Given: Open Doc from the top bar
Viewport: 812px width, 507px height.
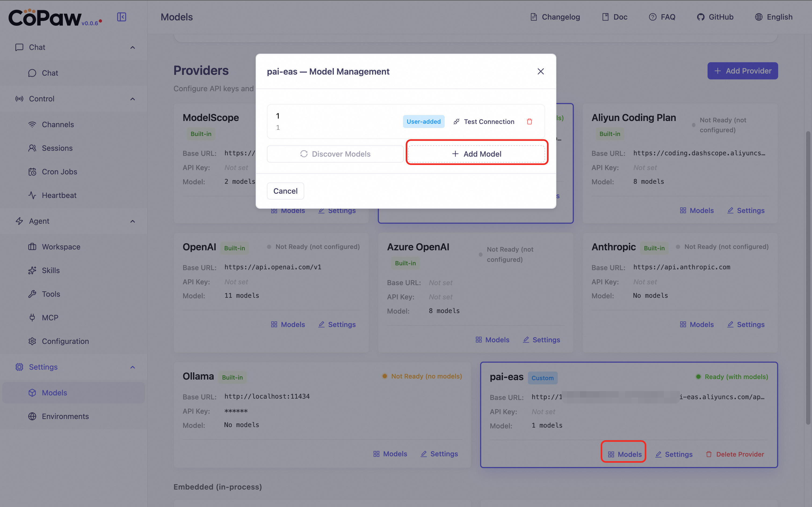Looking at the screenshot, I should [614, 17].
